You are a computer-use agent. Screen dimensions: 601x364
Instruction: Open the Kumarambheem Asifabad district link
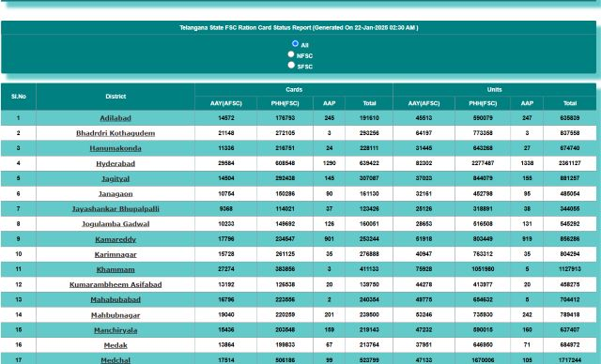pyautogui.click(x=116, y=285)
